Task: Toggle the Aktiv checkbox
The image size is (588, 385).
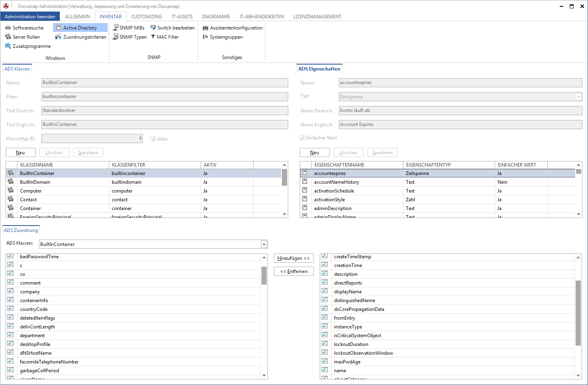Action: tap(153, 139)
